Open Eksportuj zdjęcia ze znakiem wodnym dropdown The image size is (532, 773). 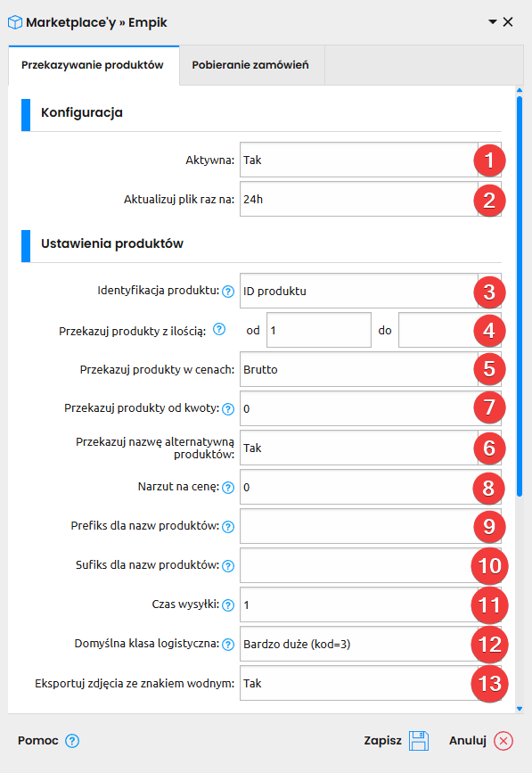371,683
